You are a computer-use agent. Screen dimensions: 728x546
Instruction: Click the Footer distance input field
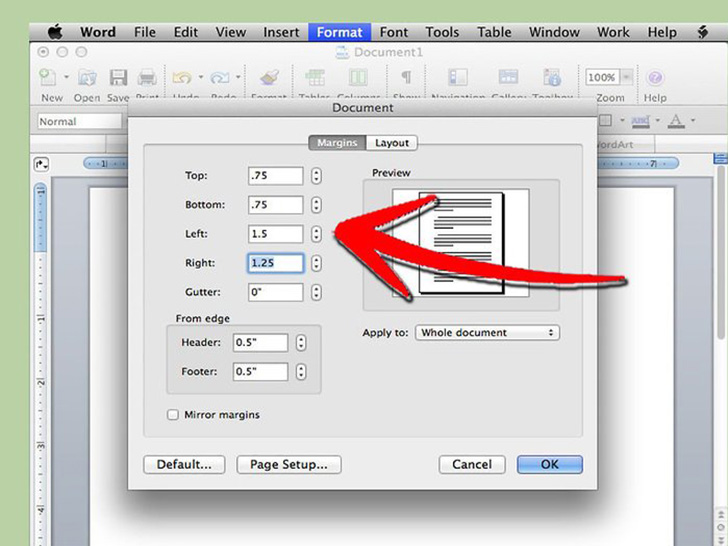point(260,372)
